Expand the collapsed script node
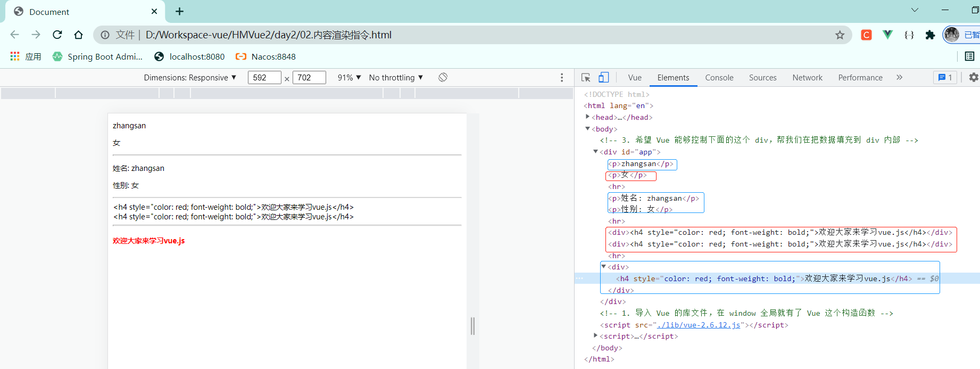 click(595, 335)
